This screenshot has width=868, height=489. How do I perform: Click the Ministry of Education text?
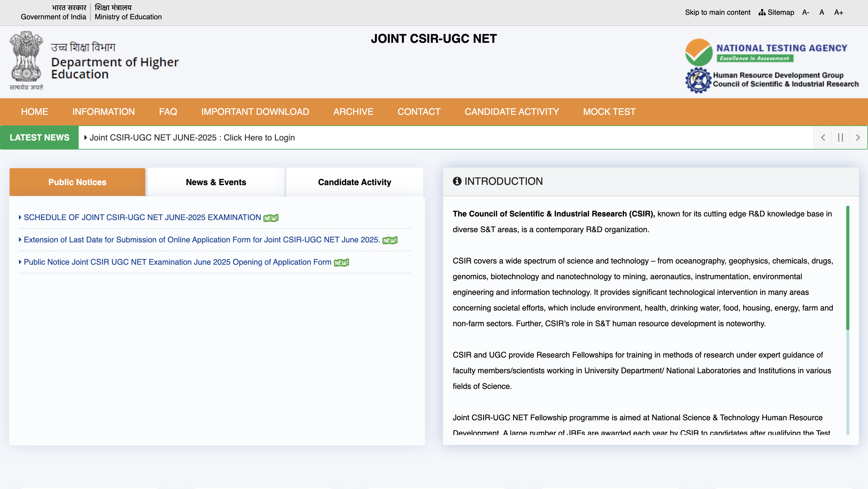128,17
